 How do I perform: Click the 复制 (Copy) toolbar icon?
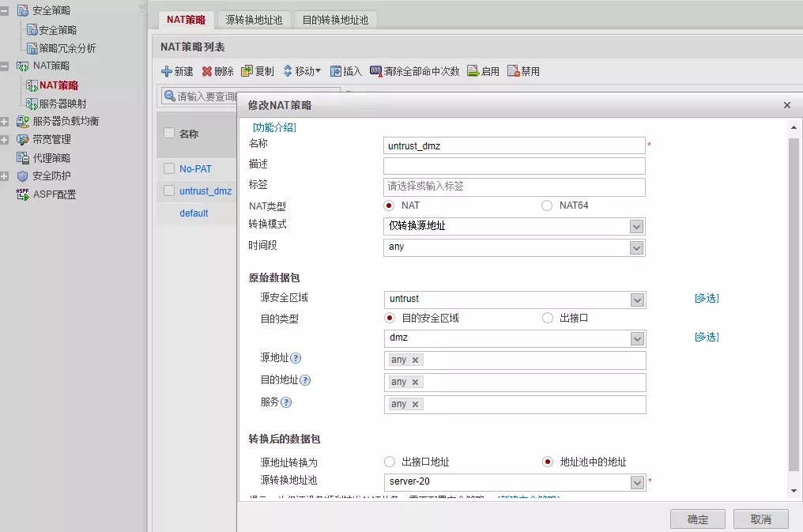coord(247,71)
